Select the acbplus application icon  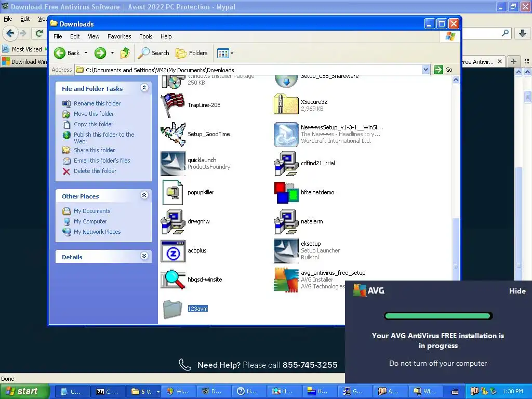click(173, 251)
